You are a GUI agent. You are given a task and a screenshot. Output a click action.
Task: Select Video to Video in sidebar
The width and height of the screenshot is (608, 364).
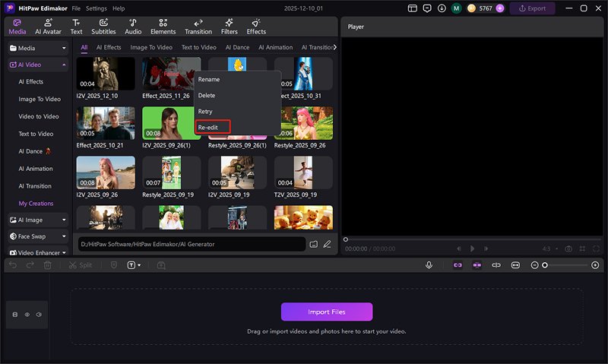point(39,116)
